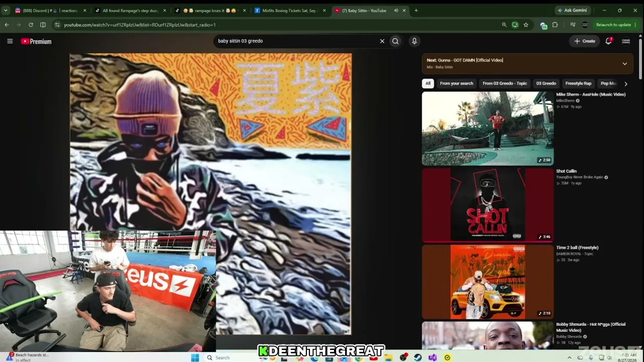Go back with the browser back arrow
The image size is (644, 362).
[7, 25]
